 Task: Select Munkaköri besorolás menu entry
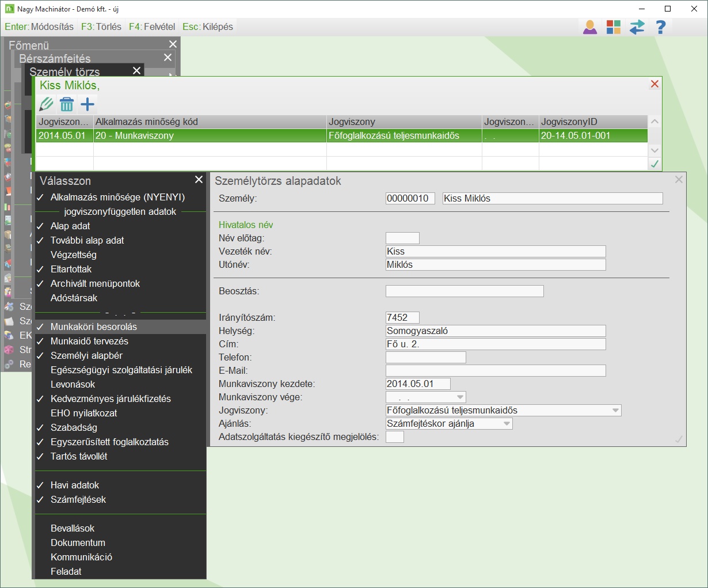click(x=94, y=327)
